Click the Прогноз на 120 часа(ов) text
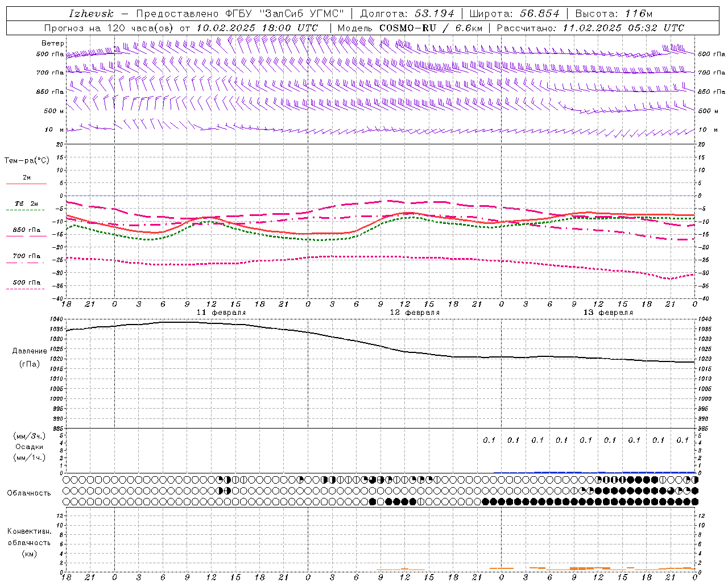Screen dimensions: 728x582 tap(110, 28)
